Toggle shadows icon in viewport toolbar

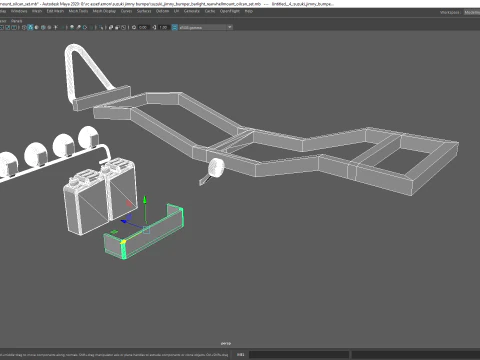(62, 27)
